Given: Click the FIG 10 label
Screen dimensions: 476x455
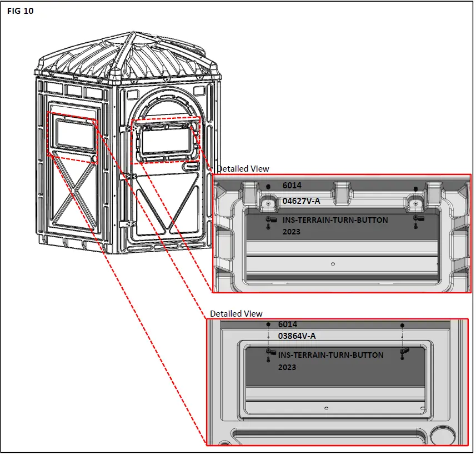Looking at the screenshot, I should [19, 11].
